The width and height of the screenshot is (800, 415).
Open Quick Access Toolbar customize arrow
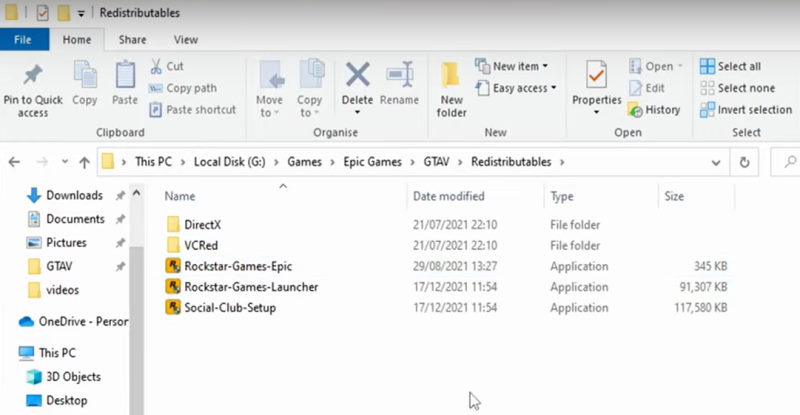(x=81, y=14)
